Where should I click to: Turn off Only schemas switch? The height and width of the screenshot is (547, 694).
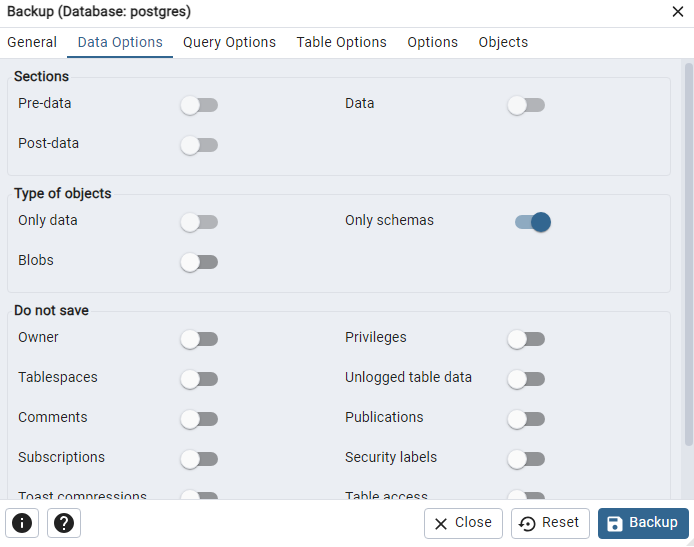(532, 222)
